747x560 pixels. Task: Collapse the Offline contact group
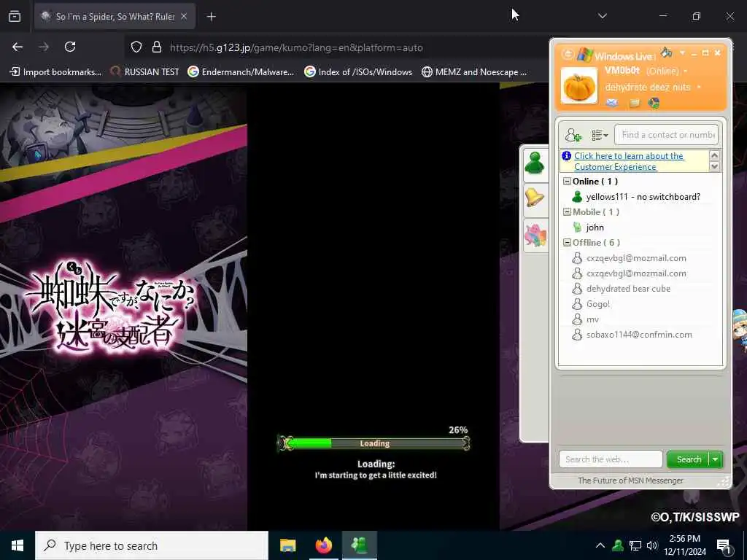[567, 242]
